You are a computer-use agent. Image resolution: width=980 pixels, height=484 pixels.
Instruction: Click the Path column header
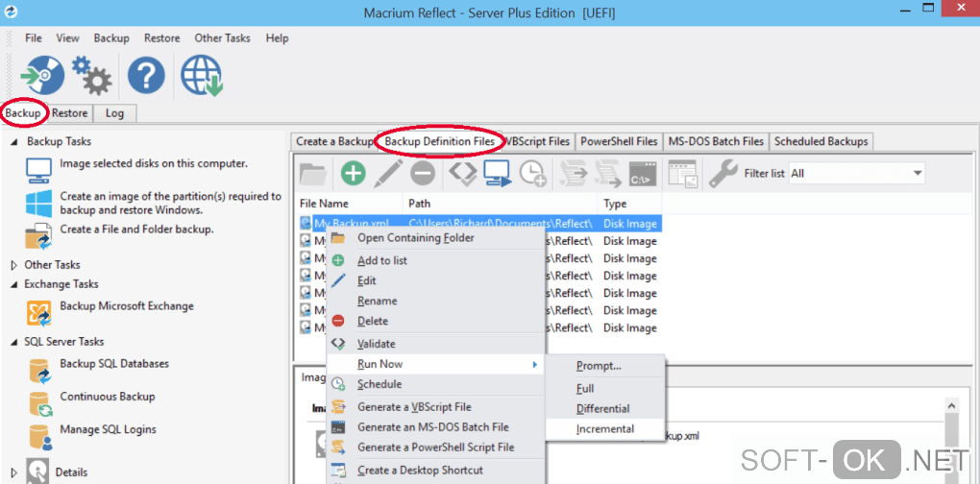tap(501, 204)
